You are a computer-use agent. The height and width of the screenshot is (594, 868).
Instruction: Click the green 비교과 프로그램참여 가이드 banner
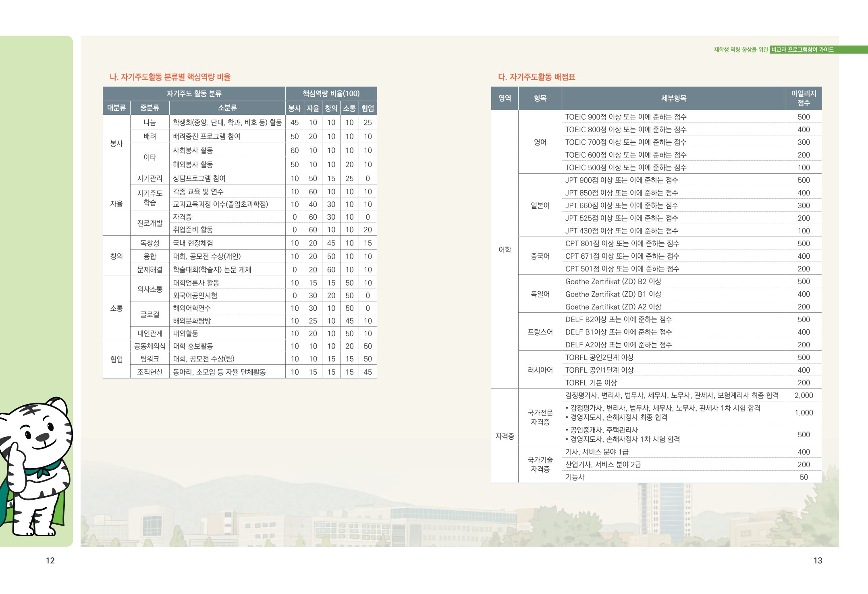[x=802, y=50]
